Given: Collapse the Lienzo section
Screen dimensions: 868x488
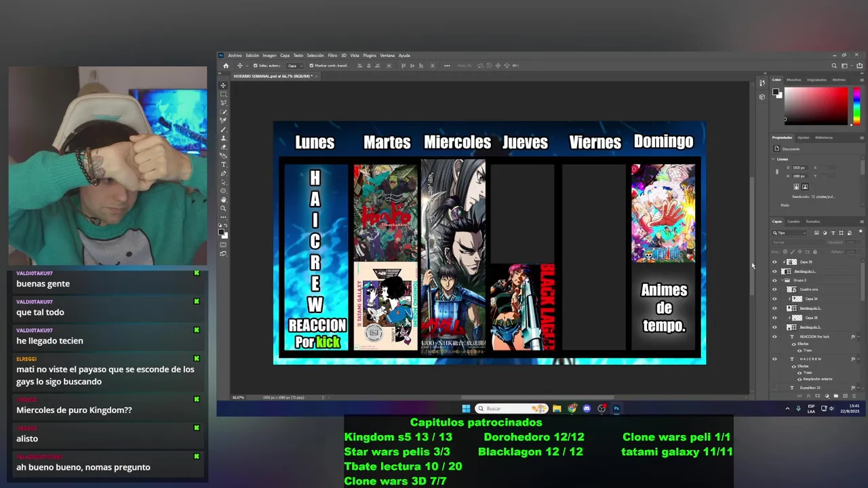Looking at the screenshot, I should tap(774, 159).
